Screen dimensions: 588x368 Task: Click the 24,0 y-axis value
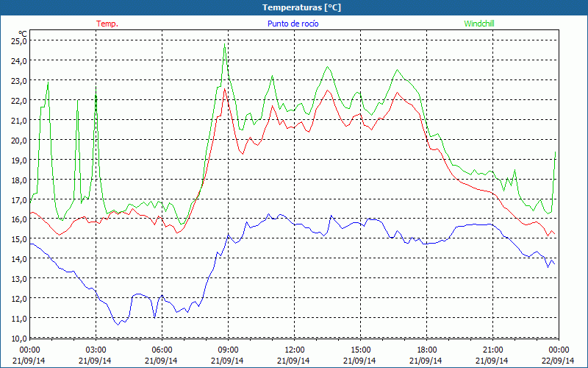click(20, 61)
